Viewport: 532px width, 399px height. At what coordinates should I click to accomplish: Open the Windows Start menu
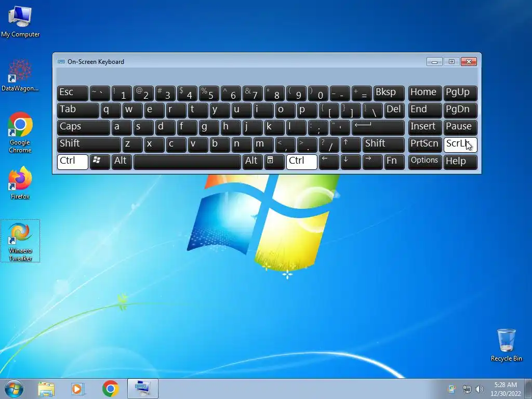pos(14,389)
